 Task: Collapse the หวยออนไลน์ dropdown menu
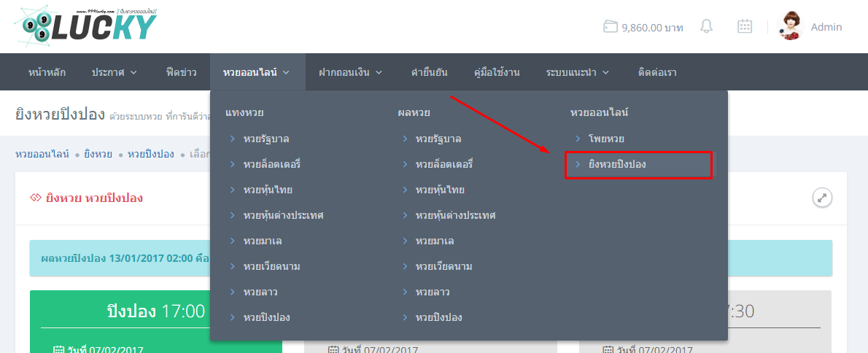coord(257,72)
